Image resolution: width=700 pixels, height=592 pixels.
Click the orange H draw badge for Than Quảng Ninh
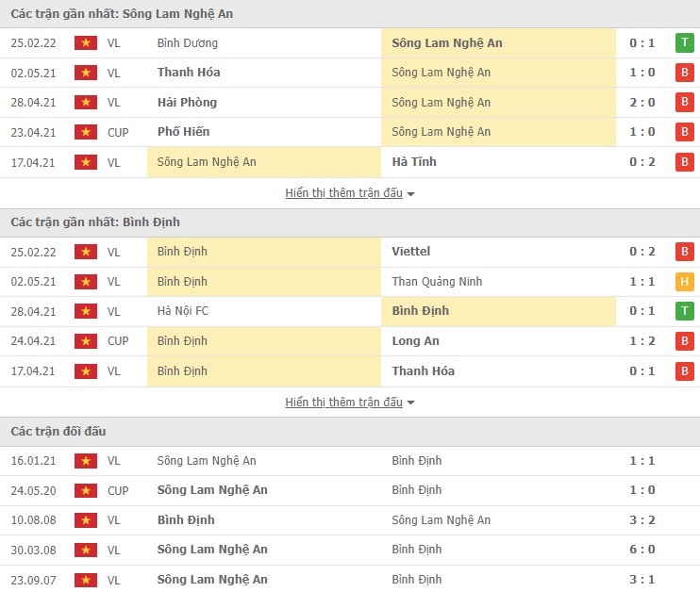pyautogui.click(x=684, y=282)
